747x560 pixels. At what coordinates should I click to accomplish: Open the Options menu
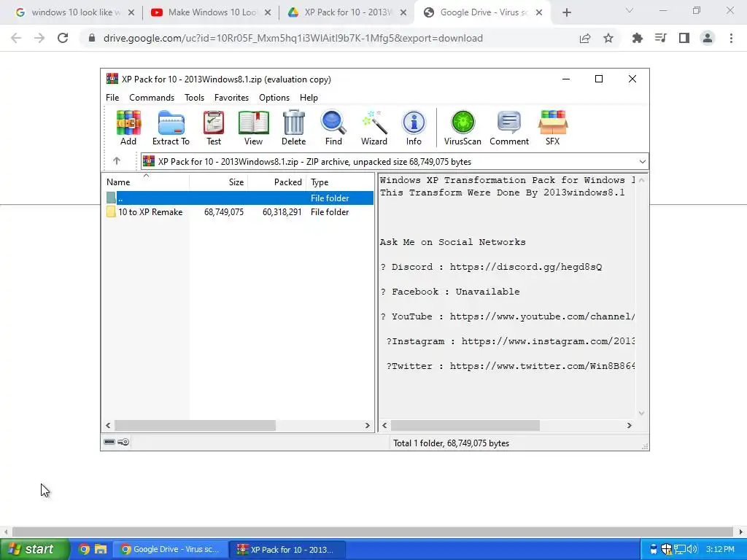pos(274,97)
